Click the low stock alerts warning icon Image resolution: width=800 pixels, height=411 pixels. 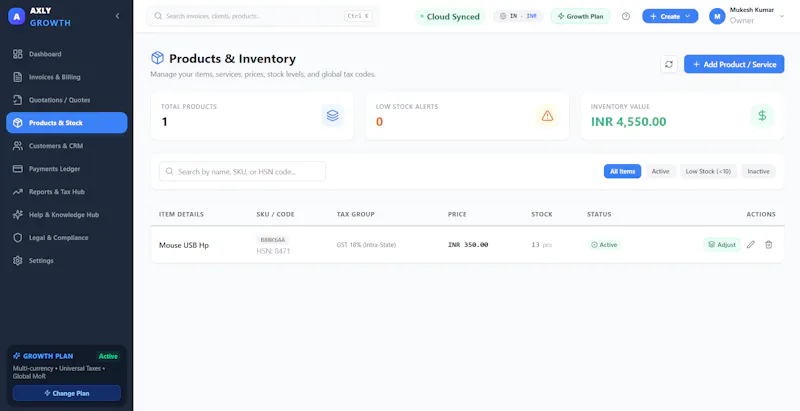(x=547, y=116)
